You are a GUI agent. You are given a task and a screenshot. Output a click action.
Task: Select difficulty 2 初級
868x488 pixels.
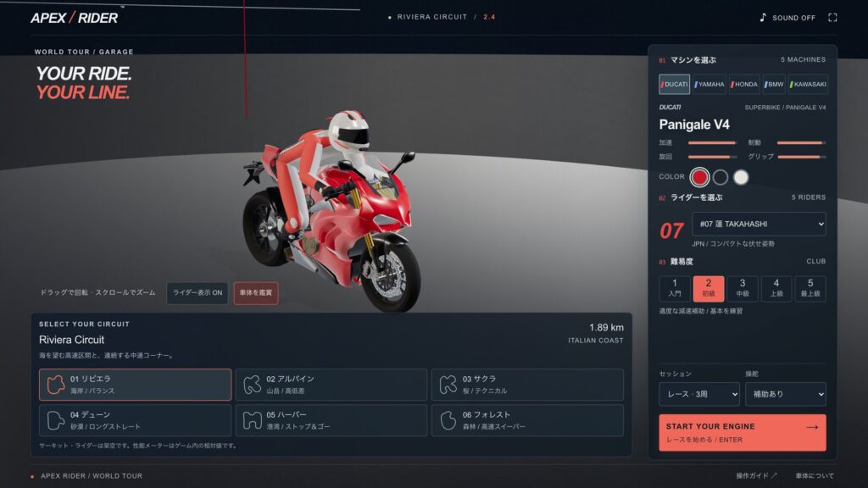point(709,288)
